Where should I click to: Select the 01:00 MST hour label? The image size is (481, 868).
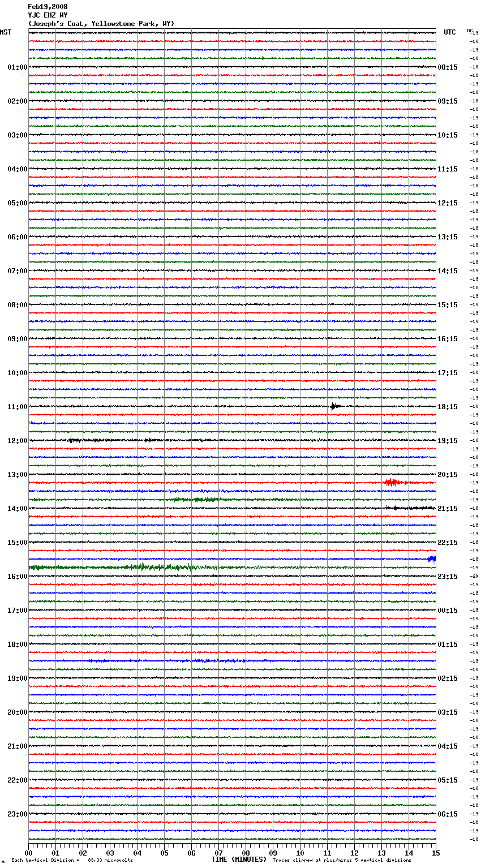pos(18,67)
